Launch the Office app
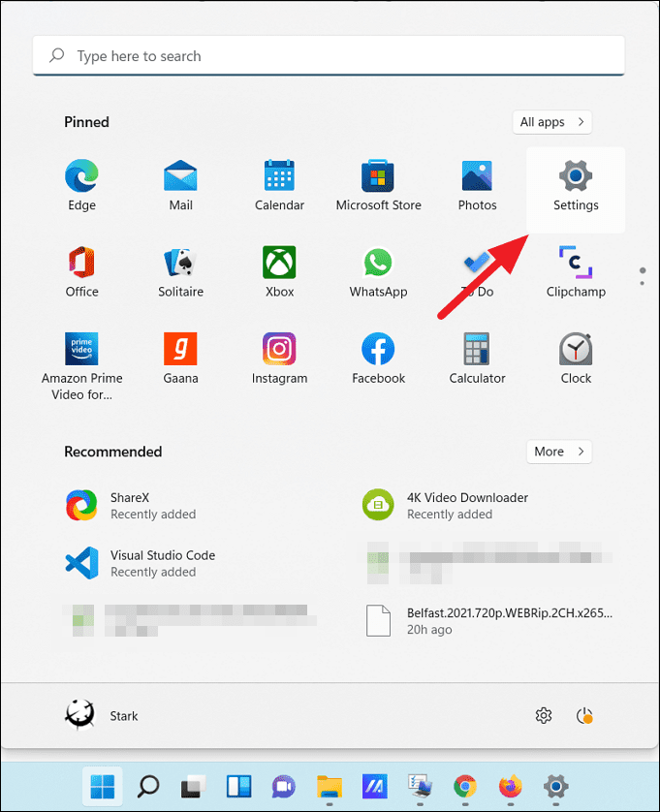Image resolution: width=660 pixels, height=812 pixels. pos(81,272)
